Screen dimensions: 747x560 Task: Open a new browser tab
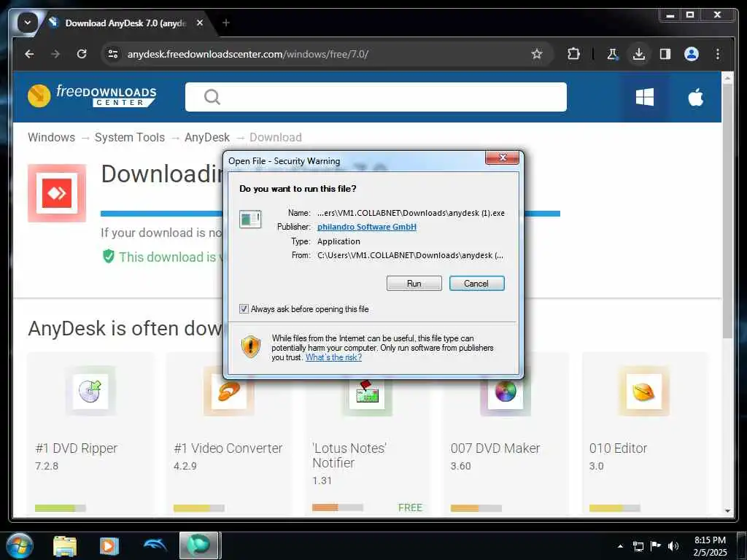click(226, 23)
